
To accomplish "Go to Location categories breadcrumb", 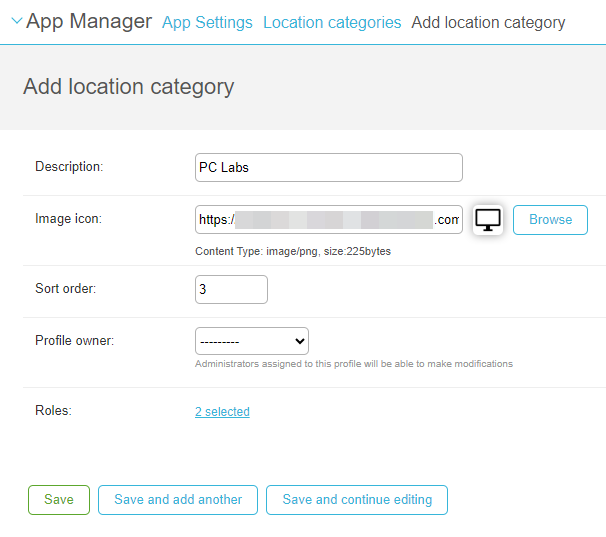I will (332, 22).
